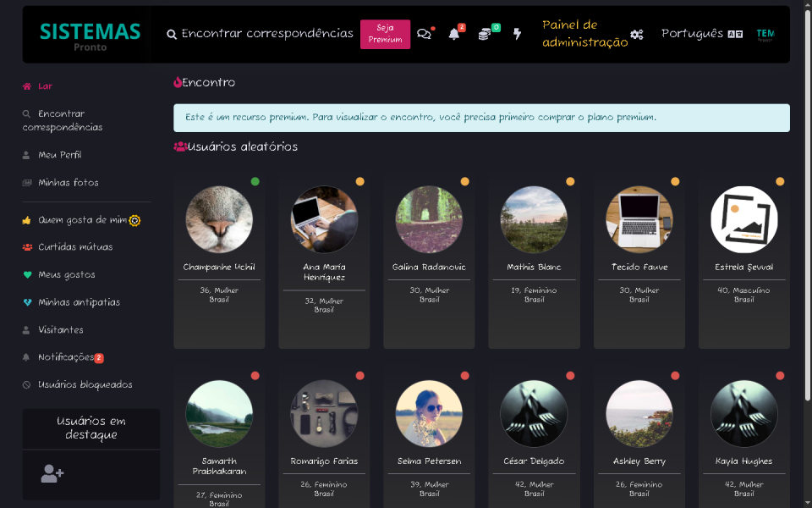Open Galina Radanovic's profile photo
This screenshot has height=508, width=812.
(429, 218)
